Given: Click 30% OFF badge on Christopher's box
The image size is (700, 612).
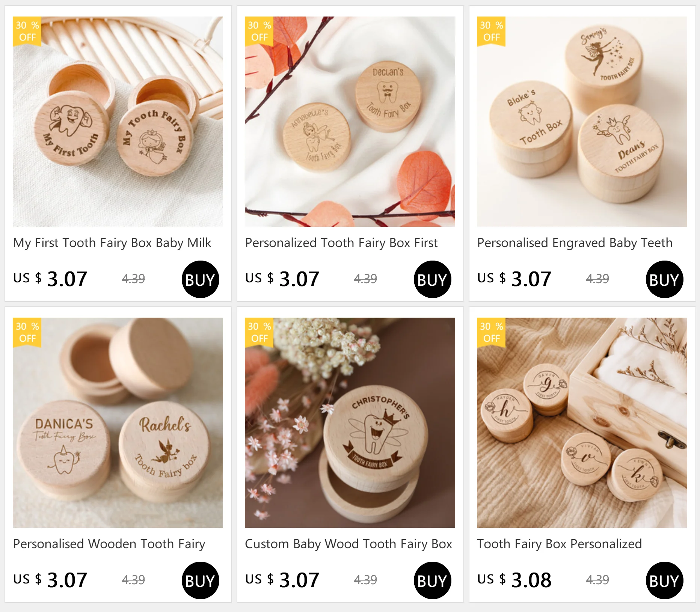Looking at the screenshot, I should click(x=259, y=332).
